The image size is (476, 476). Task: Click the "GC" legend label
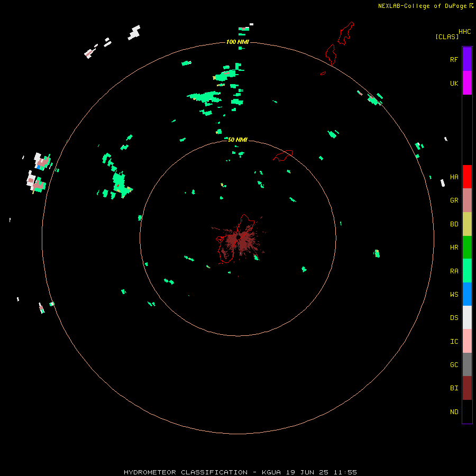pos(454,364)
